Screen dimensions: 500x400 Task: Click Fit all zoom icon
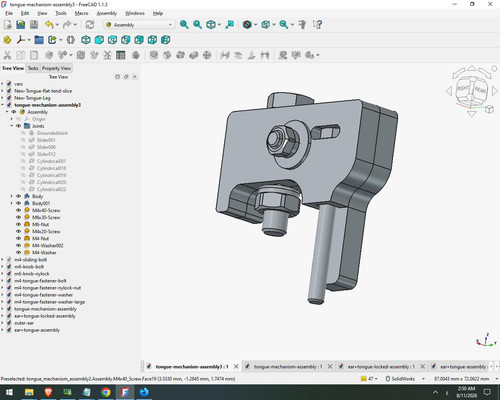pyautogui.click(x=184, y=25)
